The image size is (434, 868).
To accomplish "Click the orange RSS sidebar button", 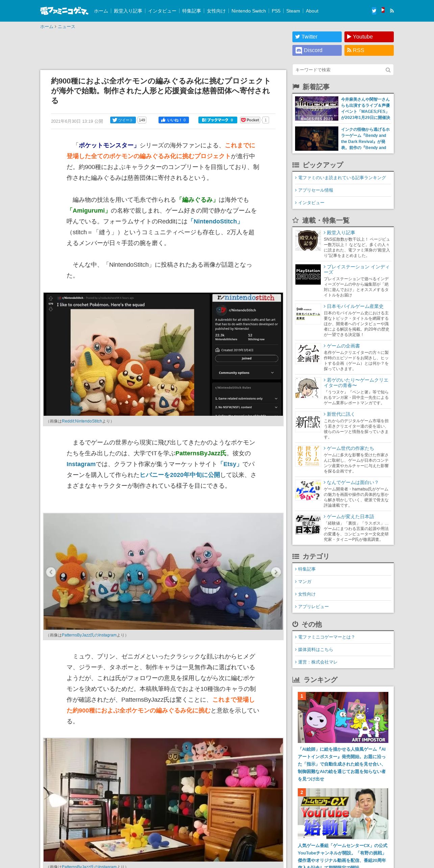I will tap(369, 50).
